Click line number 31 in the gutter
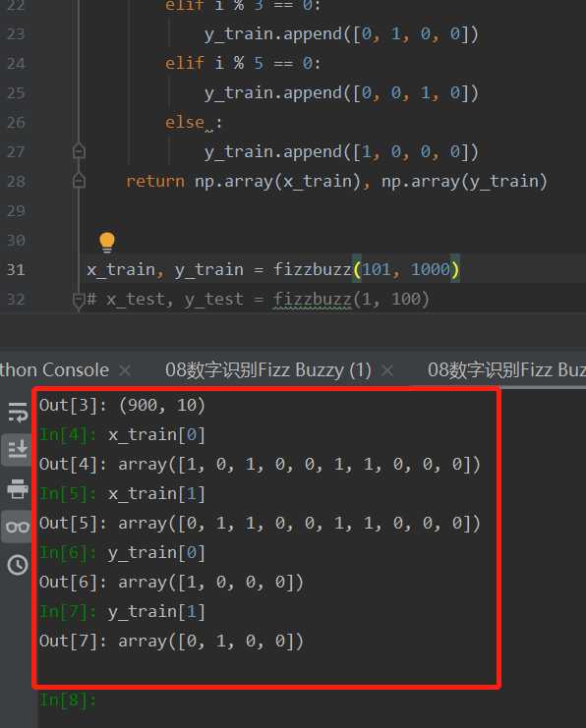 point(16,270)
